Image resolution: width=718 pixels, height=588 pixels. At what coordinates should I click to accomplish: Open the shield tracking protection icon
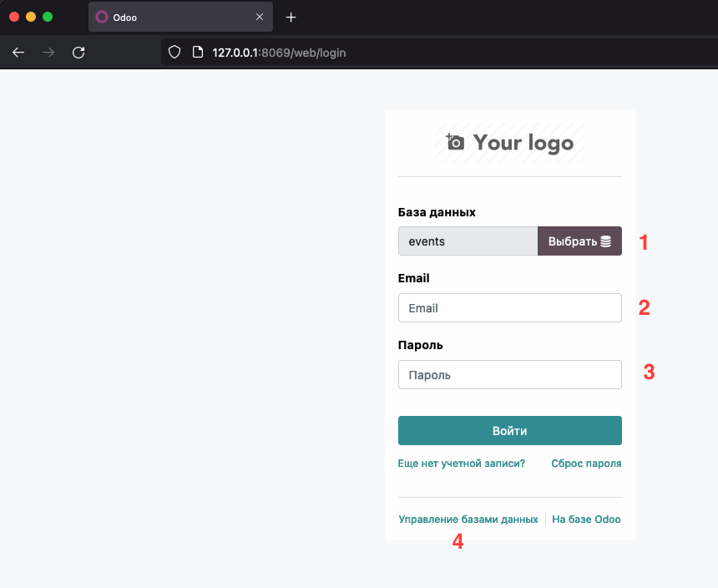(174, 52)
